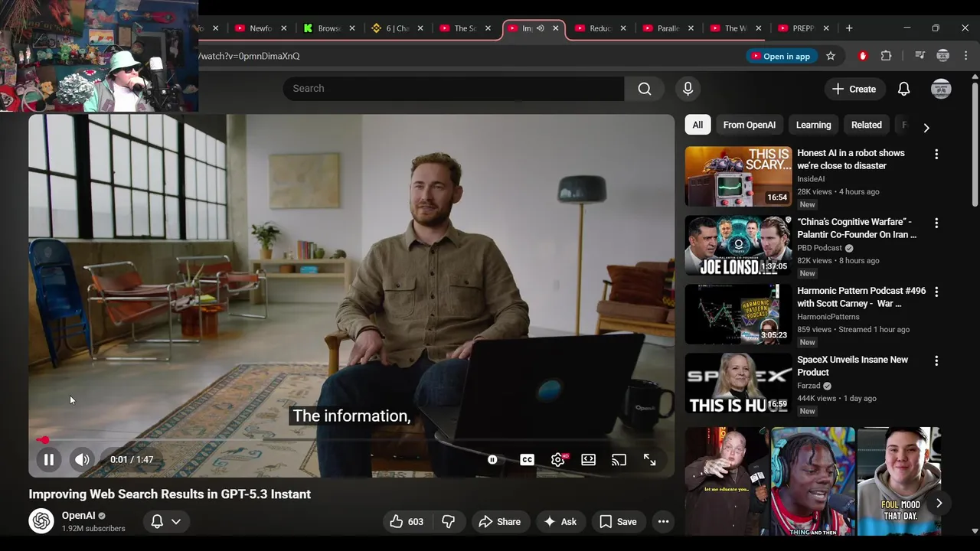Open the InsideAI channel name
The height and width of the screenshot is (551, 980).
(811, 179)
